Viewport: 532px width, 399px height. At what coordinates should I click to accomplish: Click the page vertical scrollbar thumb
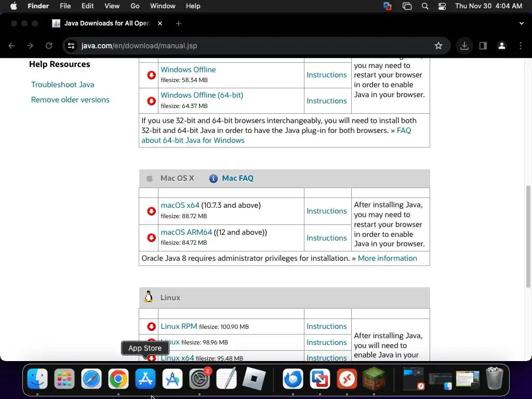[x=528, y=236]
